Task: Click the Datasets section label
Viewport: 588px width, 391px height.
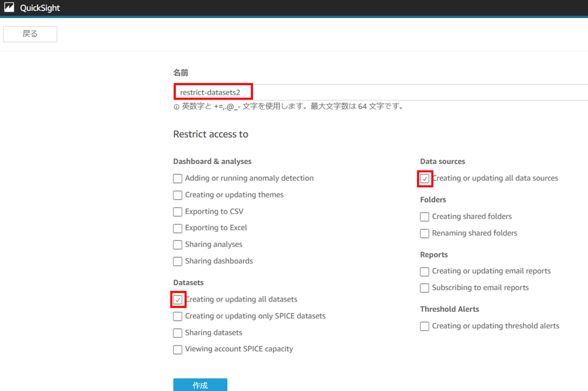Action: [188, 283]
